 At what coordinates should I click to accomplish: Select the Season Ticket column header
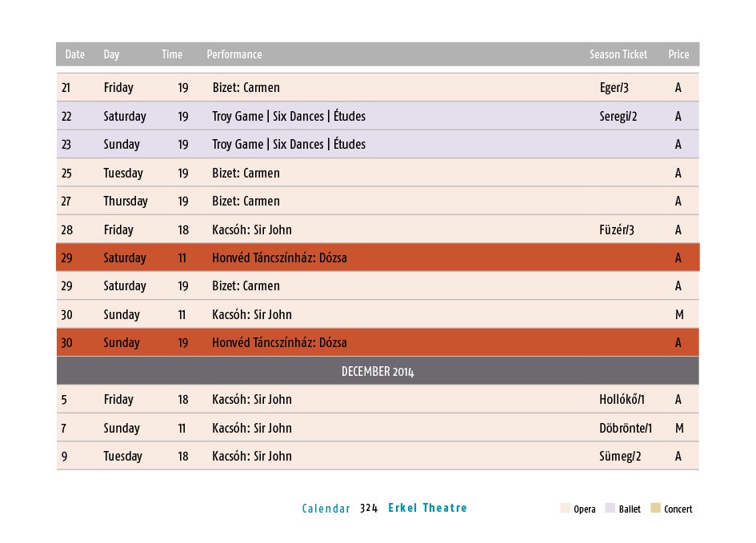click(618, 54)
